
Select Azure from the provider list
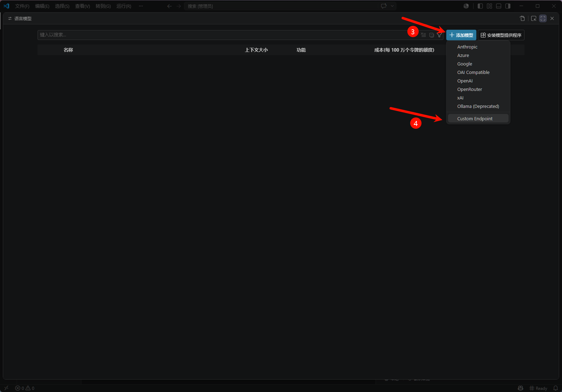click(478, 55)
